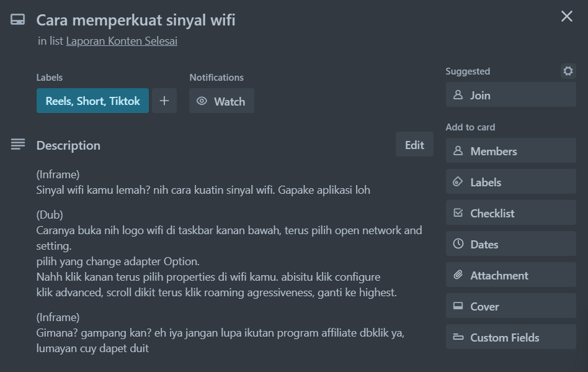Screen dimensions: 588x372
Task: Close the card dialog
Action: tap(567, 17)
